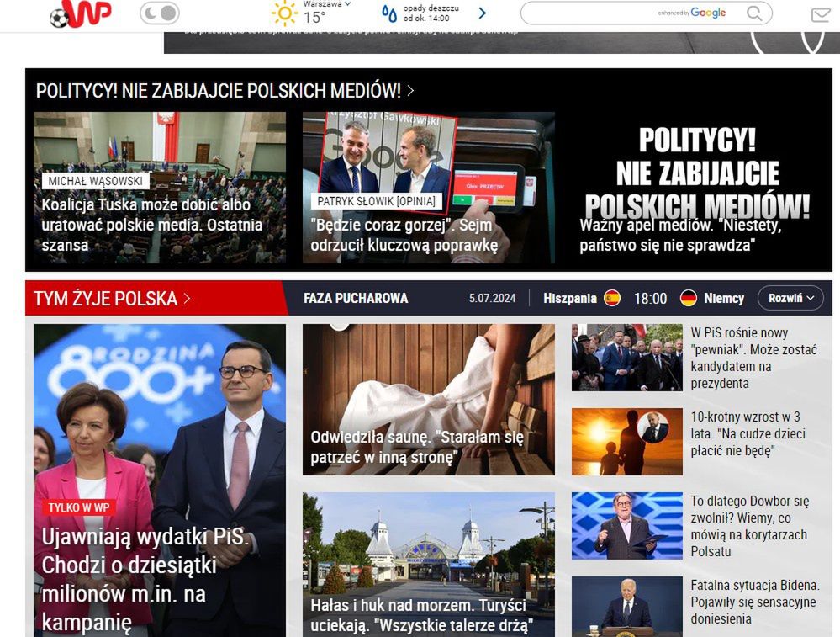Open 'Fatalna sytuacja Bidena' headline

pos(755,602)
